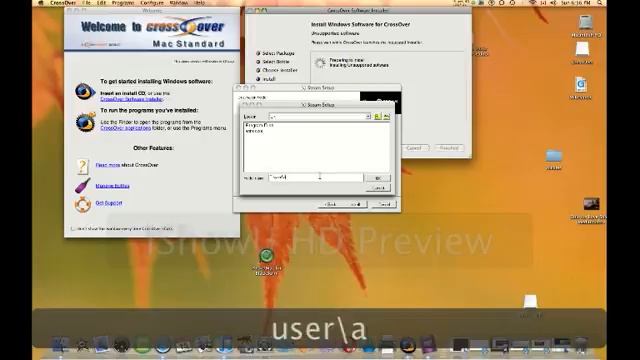
Task: Click the folder name input field
Action: 316,178
